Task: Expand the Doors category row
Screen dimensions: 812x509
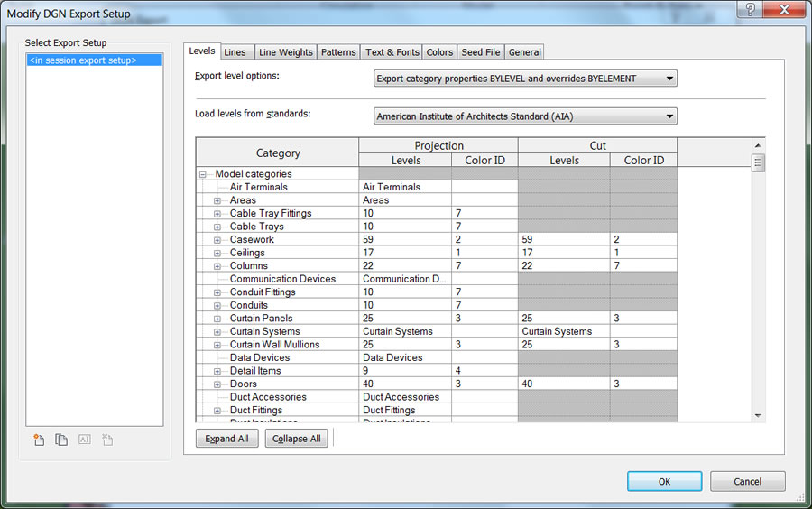Action: pyautogui.click(x=217, y=384)
